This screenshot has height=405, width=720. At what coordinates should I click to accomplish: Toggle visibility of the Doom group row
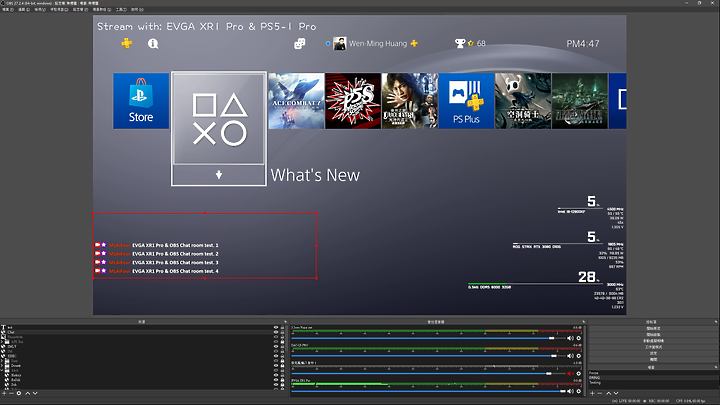(x=276, y=366)
